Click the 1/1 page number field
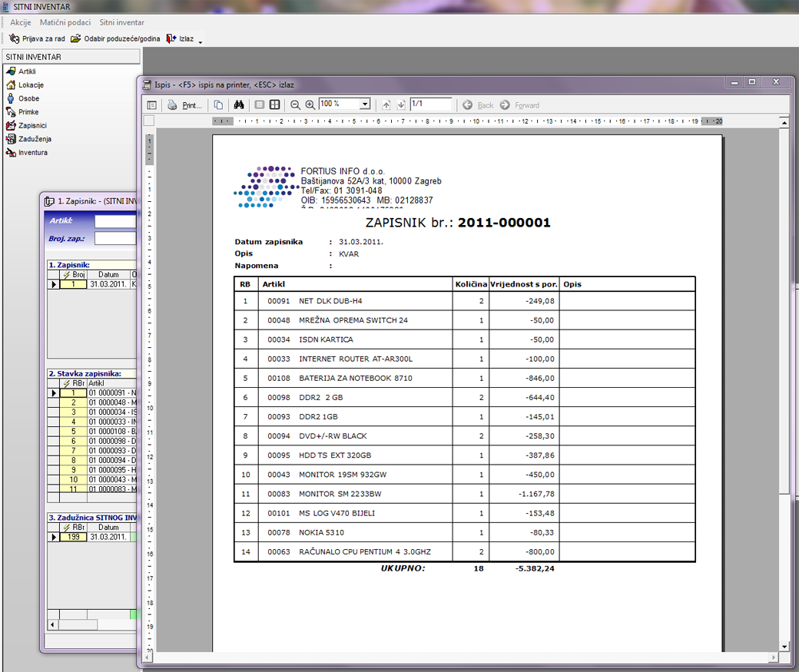 [x=430, y=104]
